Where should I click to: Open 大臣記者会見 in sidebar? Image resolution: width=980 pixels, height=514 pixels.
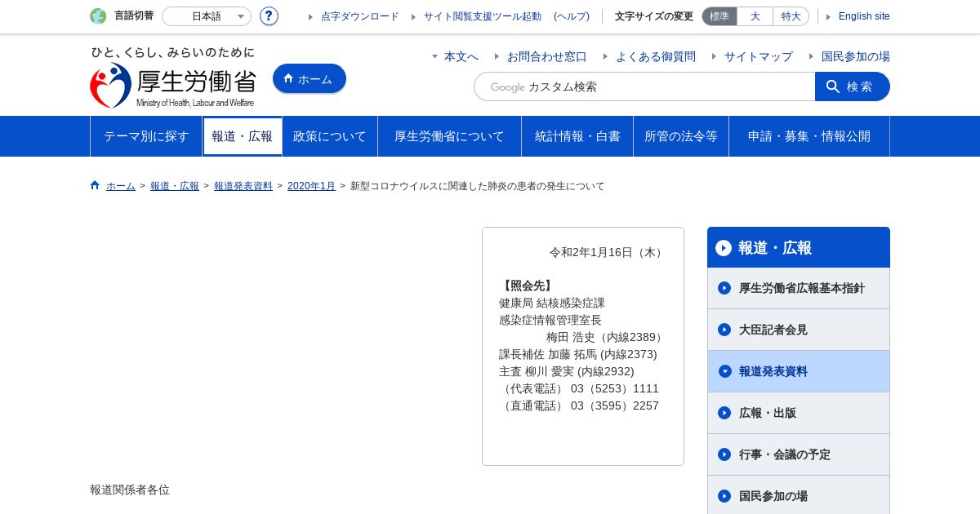coord(799,330)
